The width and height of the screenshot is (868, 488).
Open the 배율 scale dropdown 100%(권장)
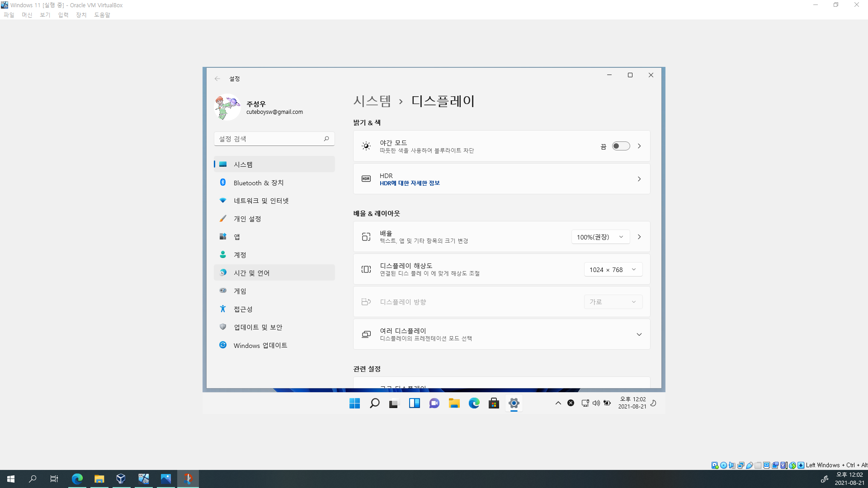tap(600, 237)
